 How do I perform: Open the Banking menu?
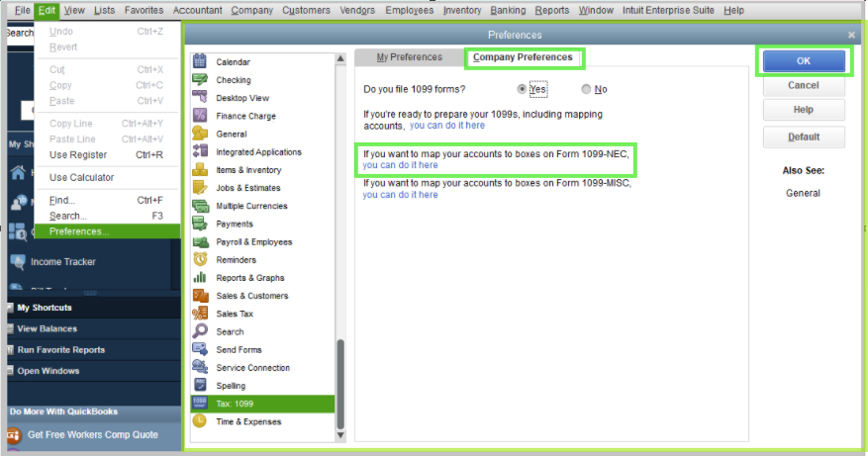tap(508, 10)
